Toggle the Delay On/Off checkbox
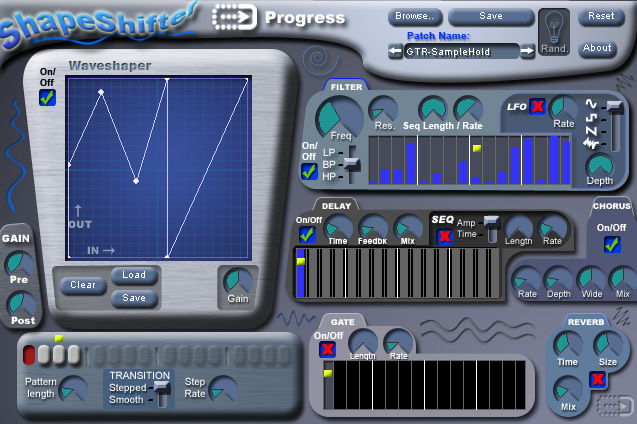637x424 pixels. (x=307, y=234)
